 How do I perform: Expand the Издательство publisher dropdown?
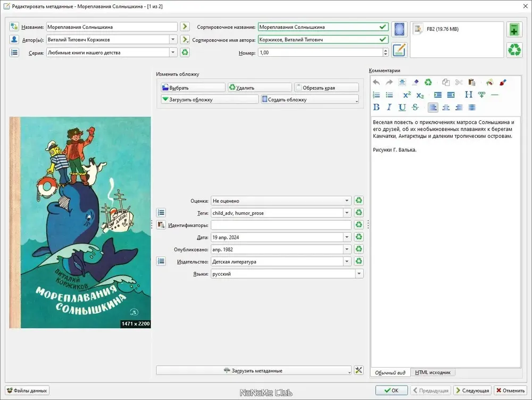coord(347,261)
